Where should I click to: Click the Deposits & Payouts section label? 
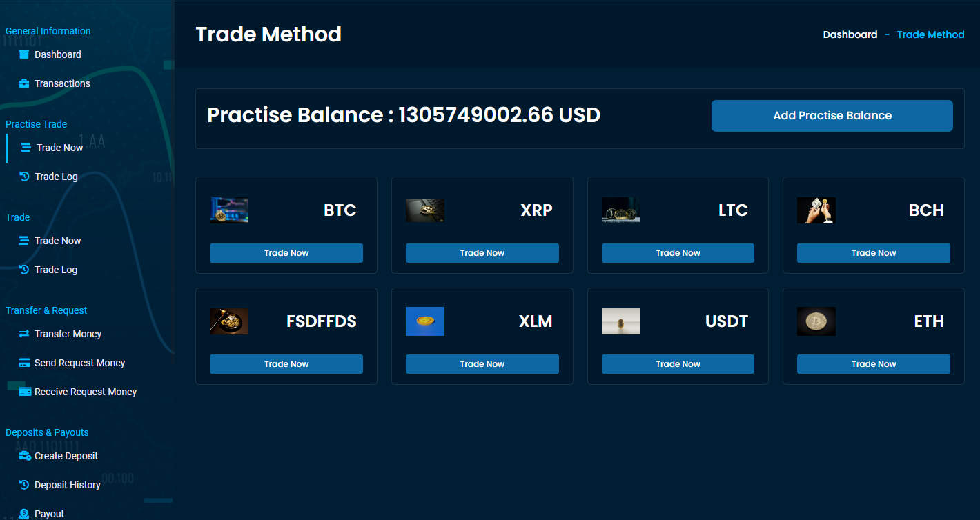tap(47, 432)
